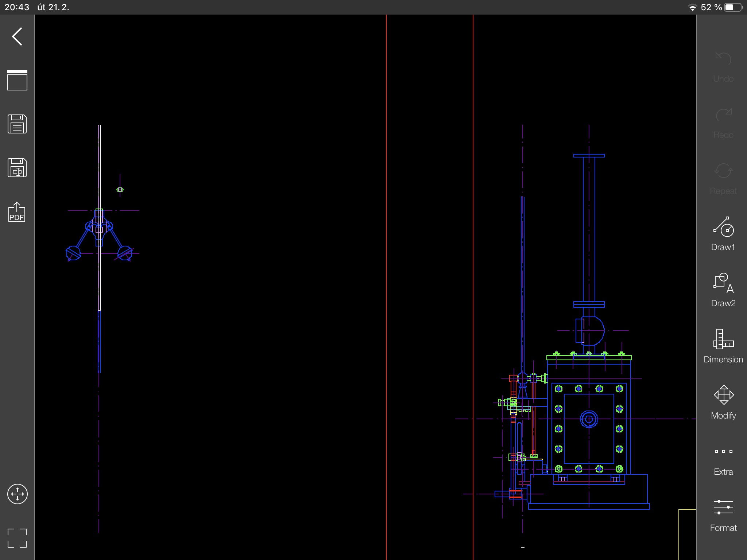This screenshot has height=560, width=747.
Task: Open the Format sliders menu
Action: [723, 515]
